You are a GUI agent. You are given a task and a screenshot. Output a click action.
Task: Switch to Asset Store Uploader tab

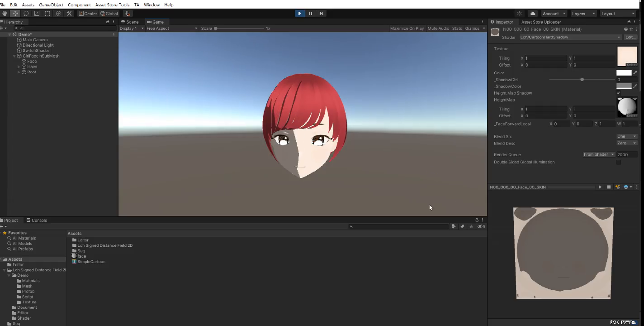click(x=541, y=22)
